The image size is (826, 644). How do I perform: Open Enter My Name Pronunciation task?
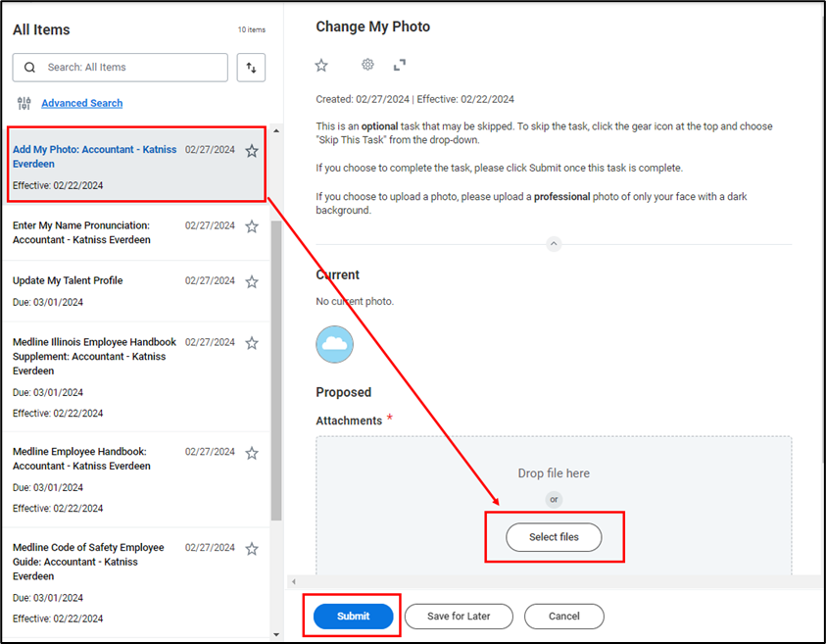[81, 232]
